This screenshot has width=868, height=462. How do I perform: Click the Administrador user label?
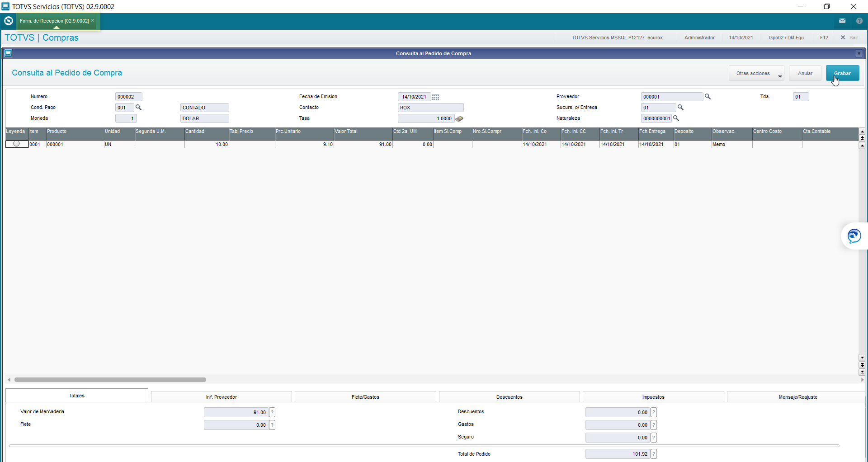[x=699, y=38]
